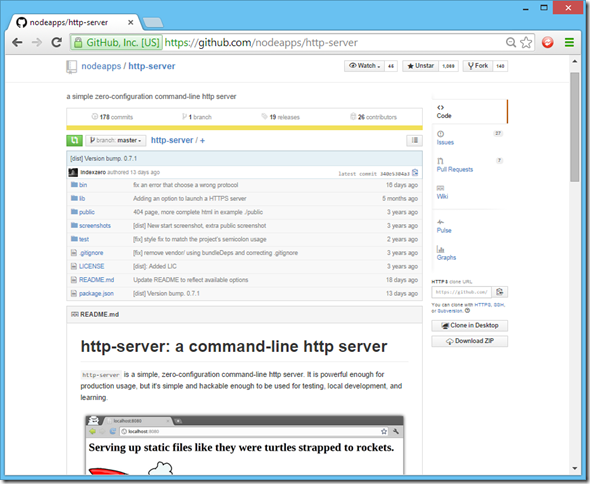This screenshot has height=484, width=590.
Task: Open Pulse in sidebar
Action: click(444, 230)
